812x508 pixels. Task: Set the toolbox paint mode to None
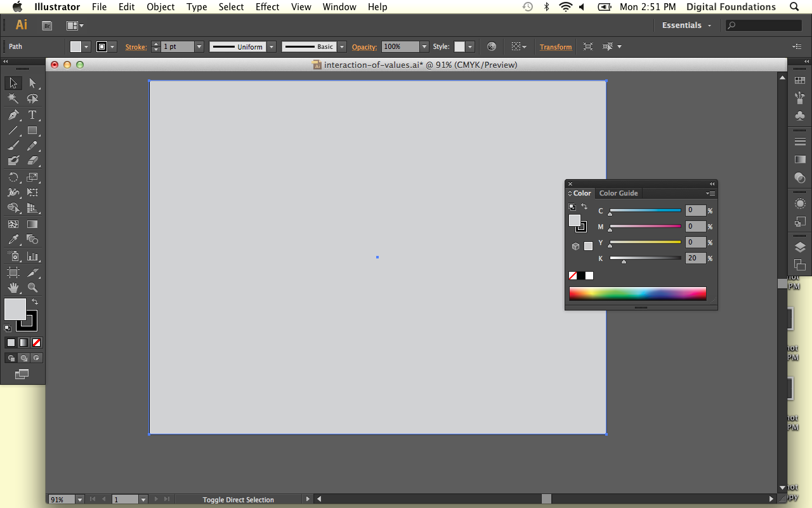[x=36, y=342]
